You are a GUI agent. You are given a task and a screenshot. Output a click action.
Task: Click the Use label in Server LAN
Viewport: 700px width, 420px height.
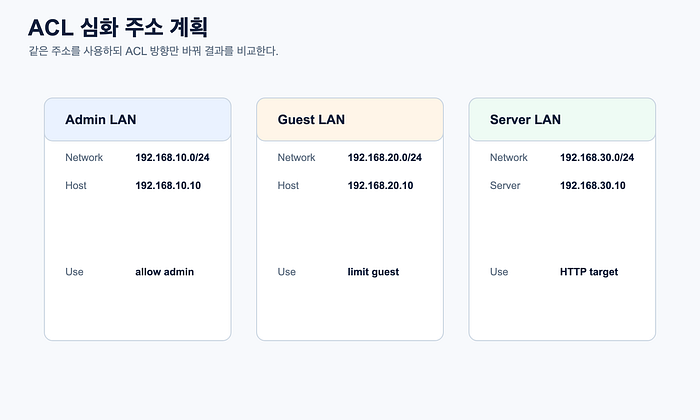[x=499, y=272]
